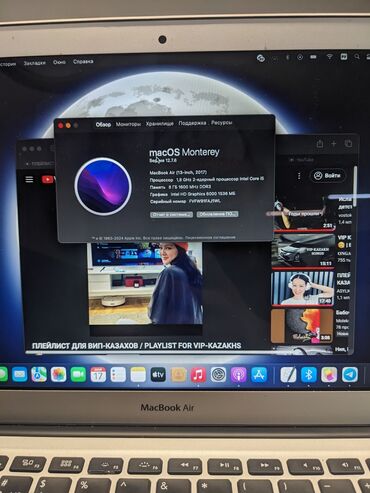Image resolution: width=370 pixels, height=493 pixels.
Task: Click Обновление ПО button
Action: [217, 214]
